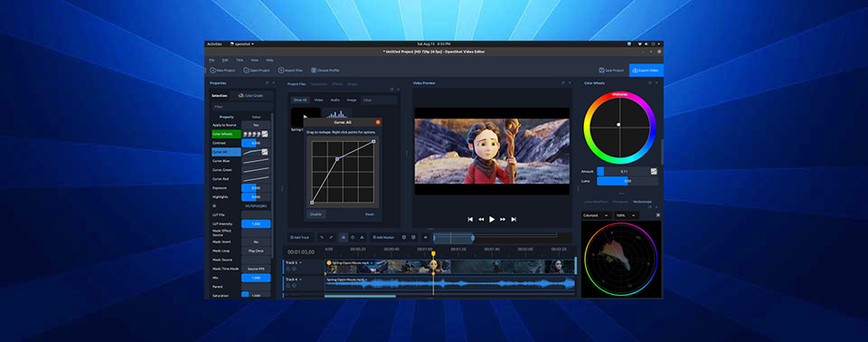This screenshot has width=868, height=342.
Task: Jump to start of video preview
Action: tap(470, 220)
